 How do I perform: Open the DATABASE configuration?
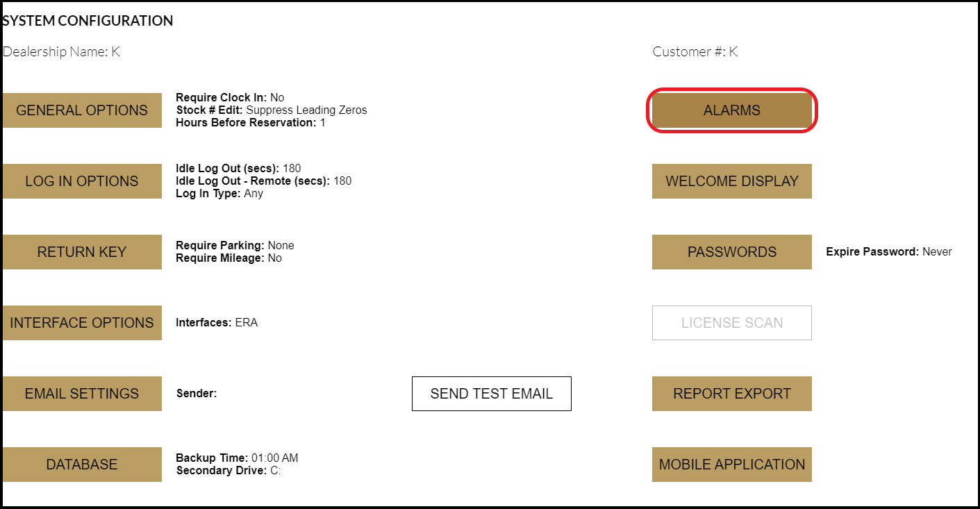[x=82, y=464]
